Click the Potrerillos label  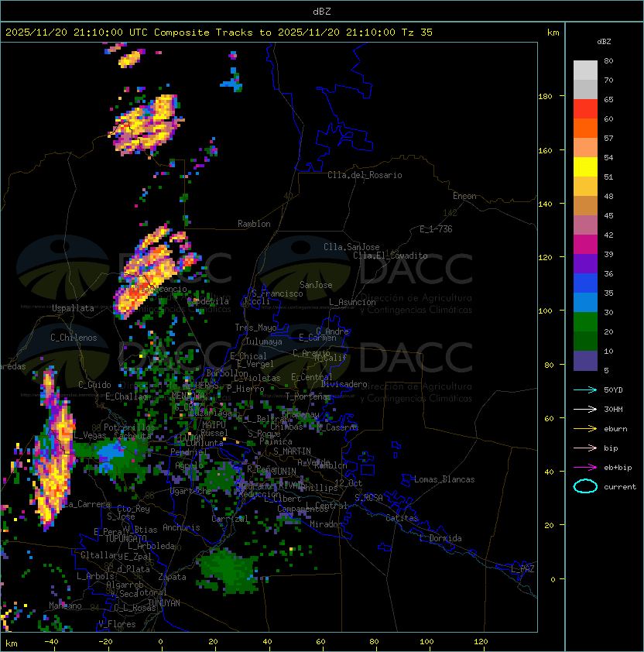pos(129,427)
